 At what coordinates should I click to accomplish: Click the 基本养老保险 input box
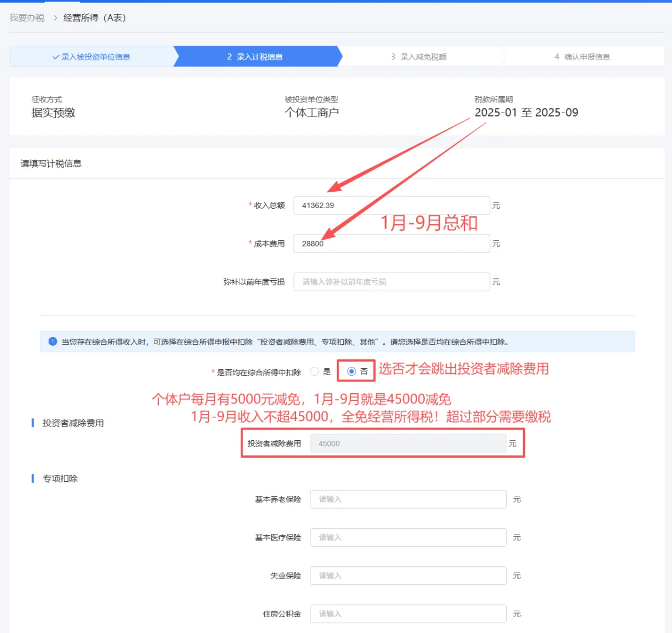[x=407, y=499]
